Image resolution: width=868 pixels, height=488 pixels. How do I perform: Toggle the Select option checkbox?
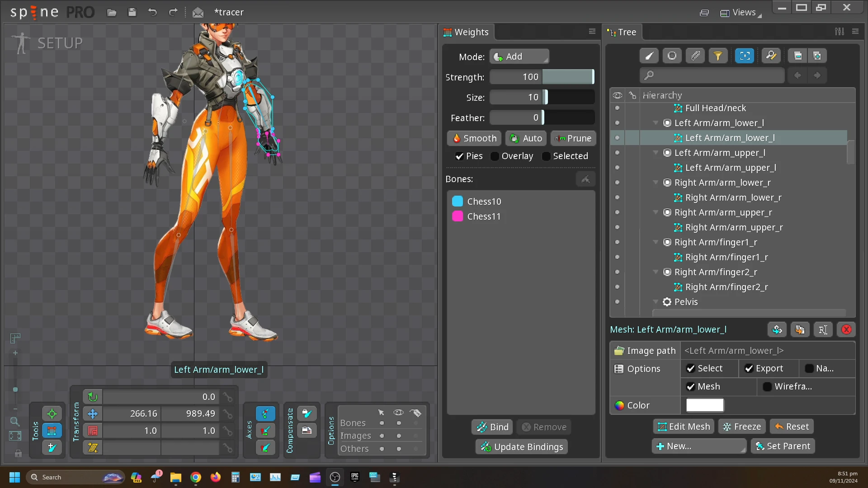click(x=691, y=369)
